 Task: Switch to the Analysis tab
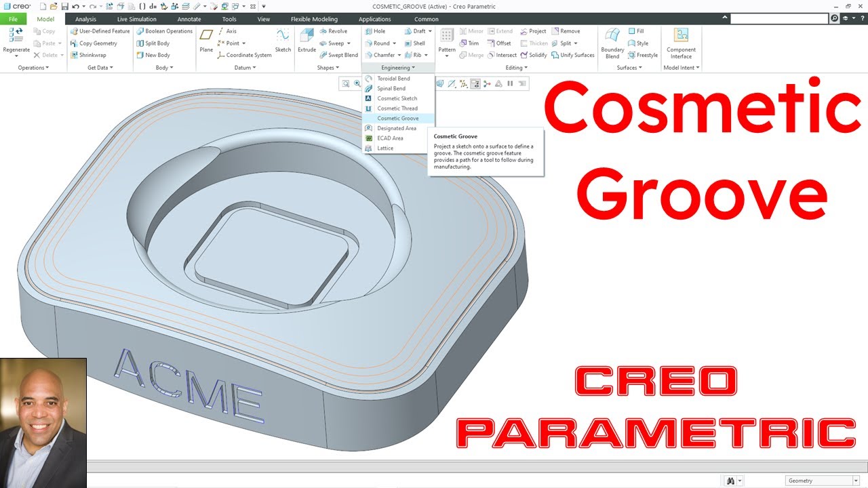coord(85,19)
